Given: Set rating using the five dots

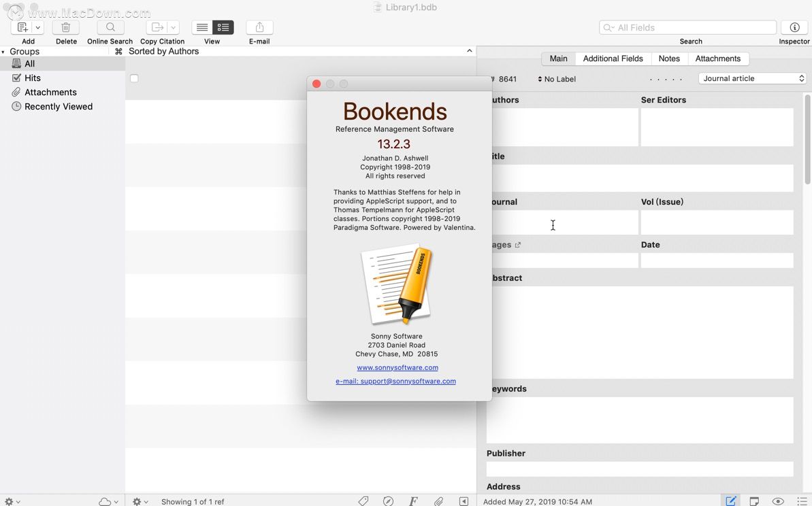Looking at the screenshot, I should tap(666, 79).
